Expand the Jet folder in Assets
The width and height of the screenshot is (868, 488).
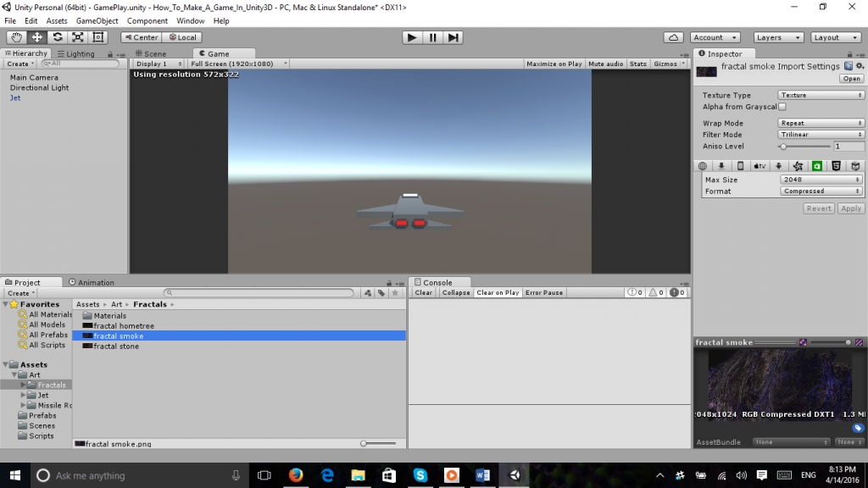point(25,395)
